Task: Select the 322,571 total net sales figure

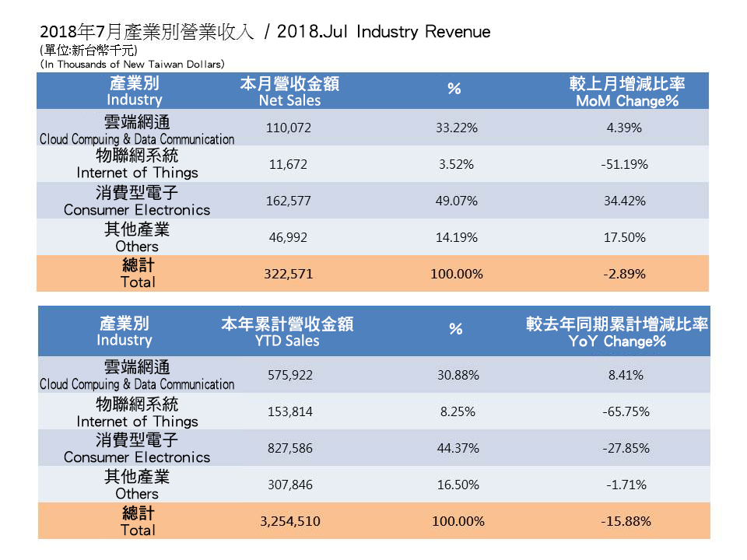Action: click(x=289, y=274)
